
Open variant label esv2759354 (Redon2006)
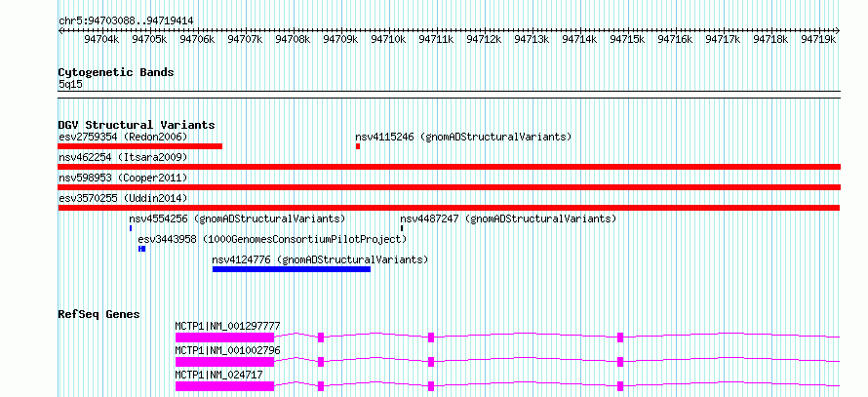[x=123, y=137]
